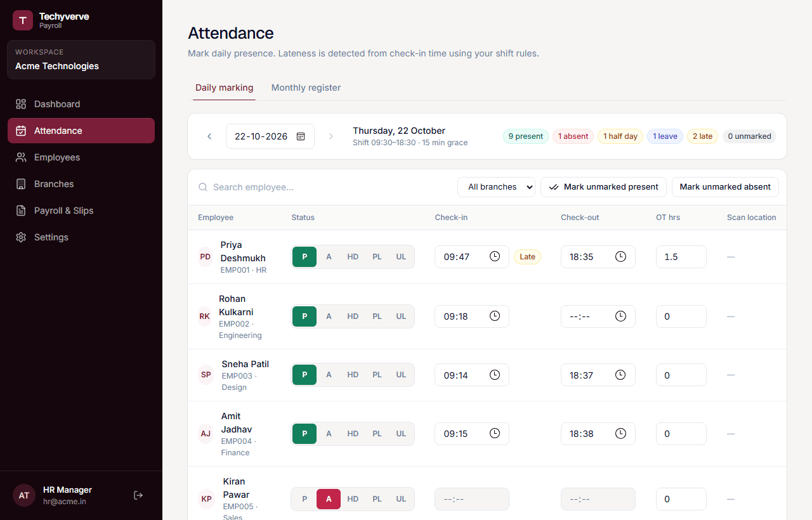
Task: Set Rohan Kulkarni status to half day (HD)
Action: point(353,316)
